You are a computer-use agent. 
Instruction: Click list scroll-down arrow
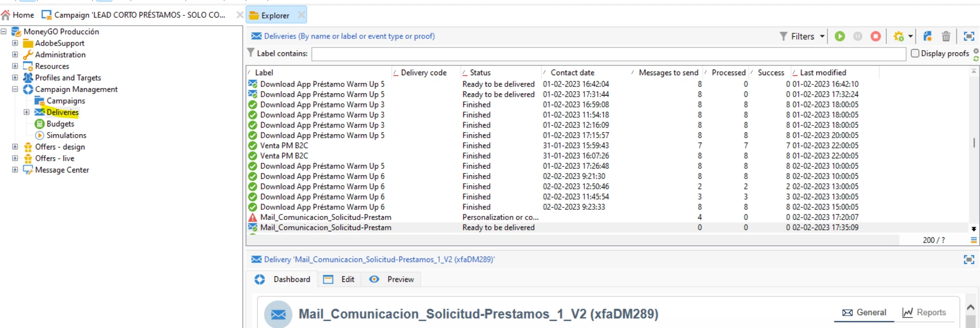tap(974, 229)
